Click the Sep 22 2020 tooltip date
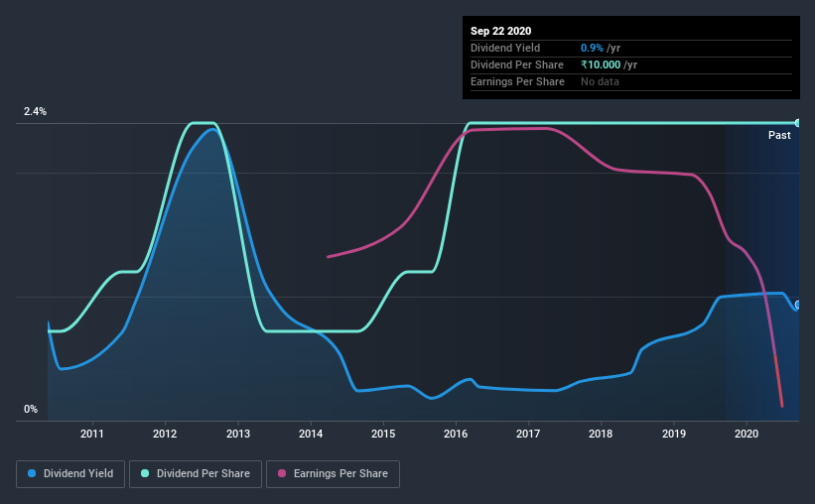Viewport: 815px width, 504px height. click(500, 31)
